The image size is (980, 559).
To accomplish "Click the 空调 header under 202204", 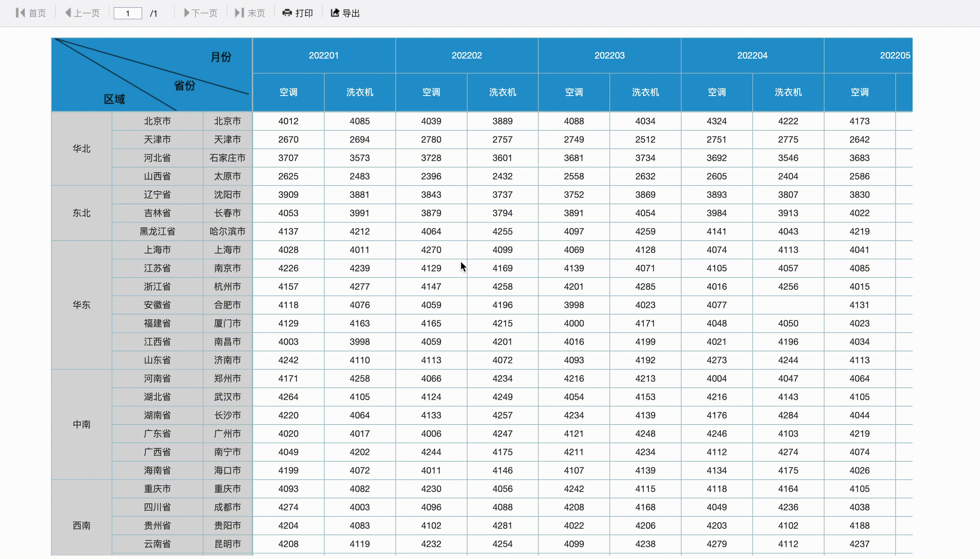I will click(716, 92).
